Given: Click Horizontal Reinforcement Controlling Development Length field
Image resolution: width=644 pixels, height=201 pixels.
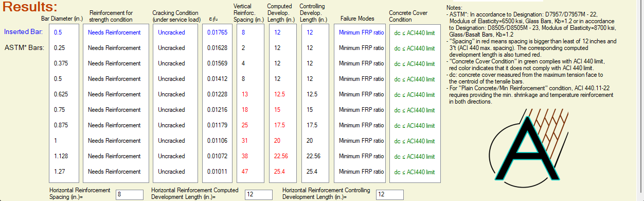Looking at the screenshot, I should [389, 194].
